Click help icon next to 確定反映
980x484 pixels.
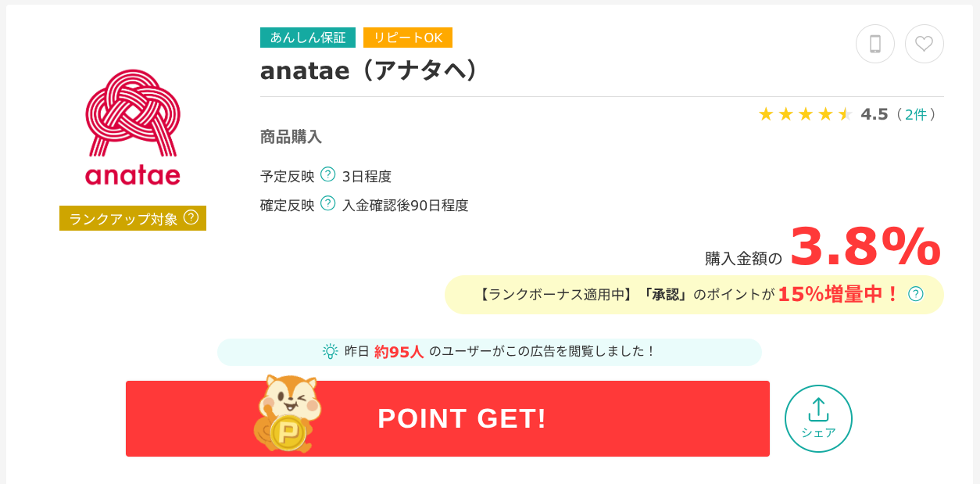(x=328, y=203)
